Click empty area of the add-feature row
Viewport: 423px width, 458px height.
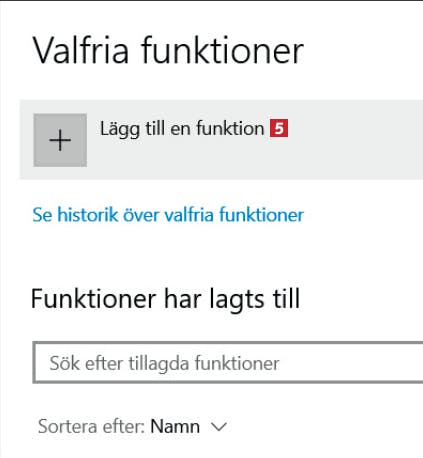click(x=353, y=140)
